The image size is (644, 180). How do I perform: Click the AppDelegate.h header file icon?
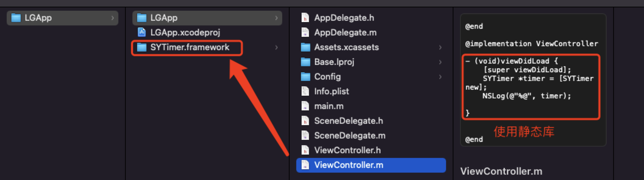[305, 18]
